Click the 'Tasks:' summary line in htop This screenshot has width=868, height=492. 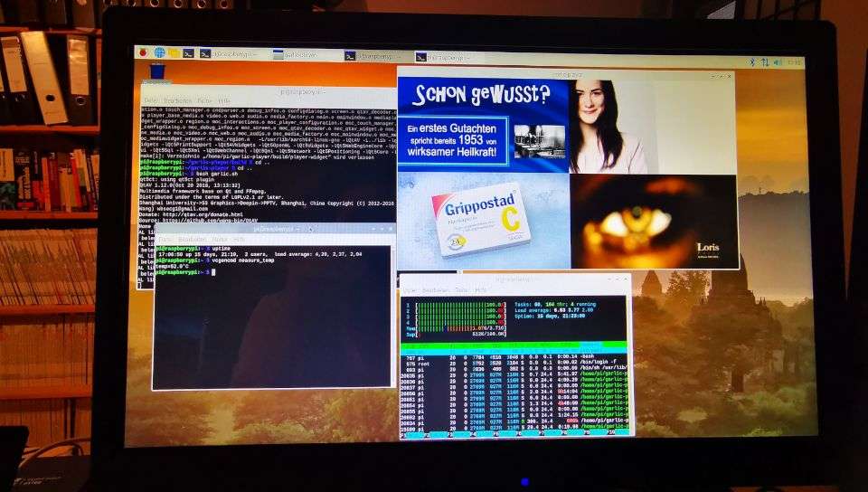(x=555, y=305)
